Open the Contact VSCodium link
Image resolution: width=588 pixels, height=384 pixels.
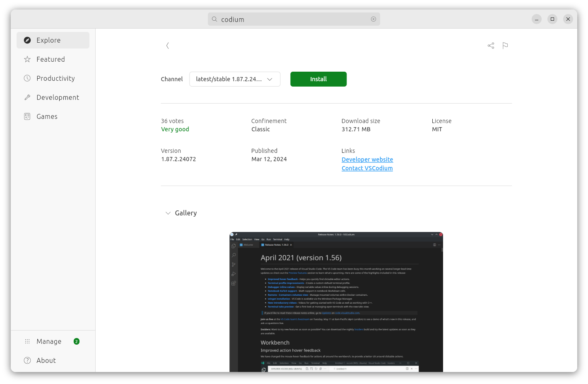point(367,168)
